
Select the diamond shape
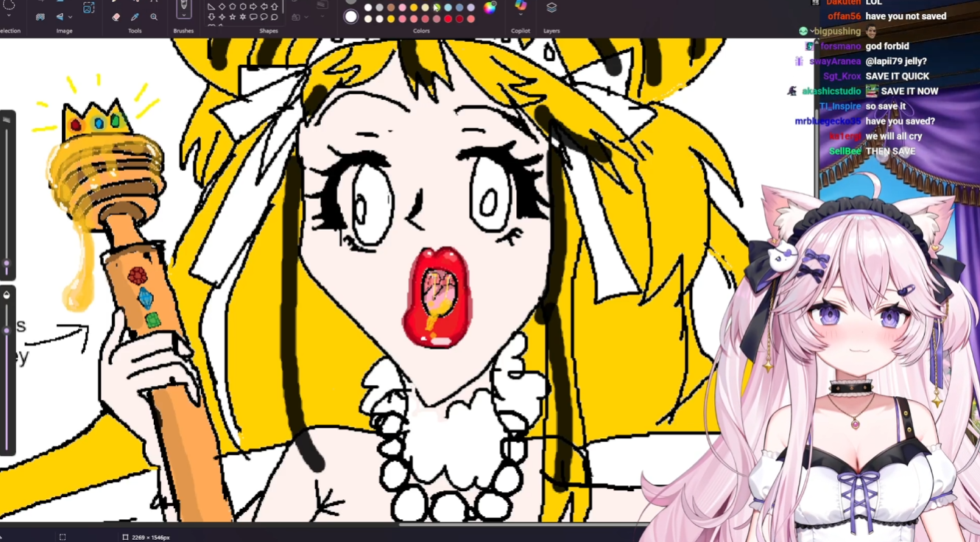[x=222, y=7]
